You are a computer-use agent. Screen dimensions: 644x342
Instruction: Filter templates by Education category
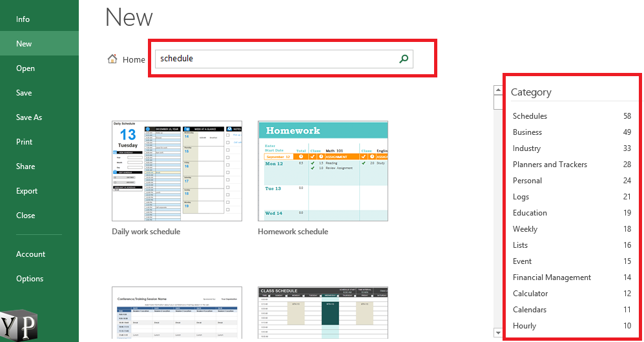(530, 213)
